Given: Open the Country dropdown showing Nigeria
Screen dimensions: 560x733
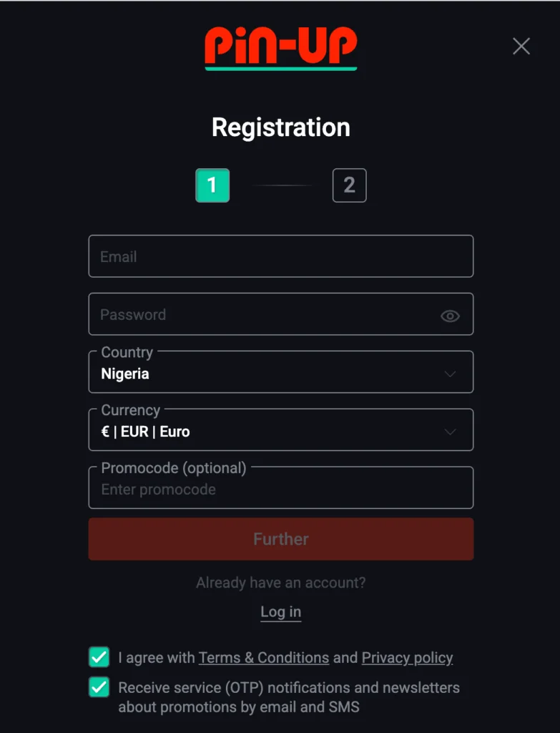Looking at the screenshot, I should click(x=280, y=372).
